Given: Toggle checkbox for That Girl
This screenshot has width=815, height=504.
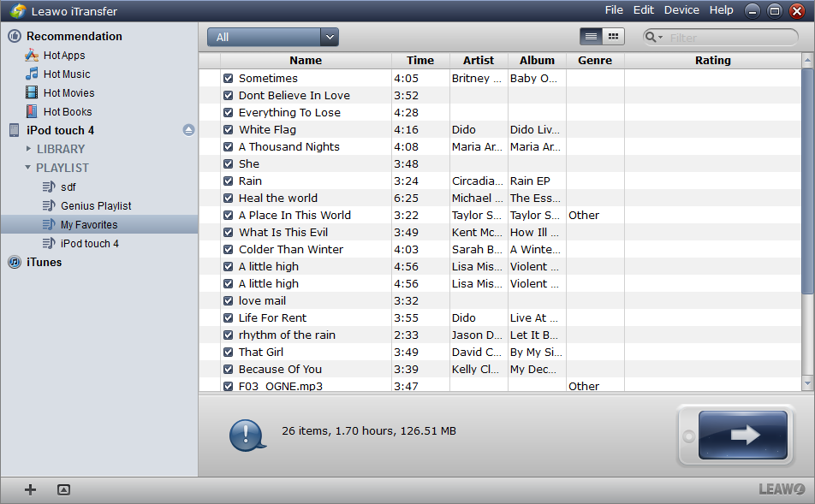Looking at the screenshot, I should coord(228,352).
